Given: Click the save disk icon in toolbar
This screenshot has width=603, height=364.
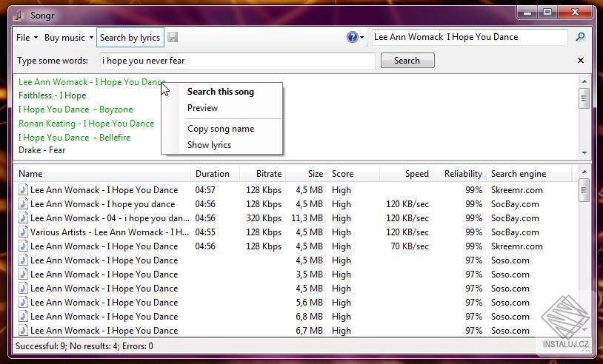Looking at the screenshot, I should (173, 37).
